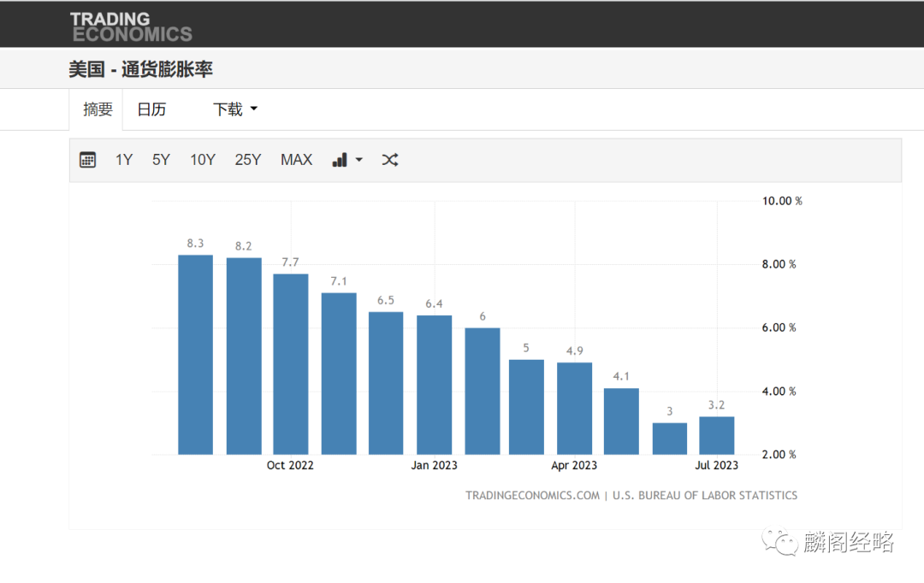Switch to the 摘要 tab
924x583 pixels.
point(98,109)
